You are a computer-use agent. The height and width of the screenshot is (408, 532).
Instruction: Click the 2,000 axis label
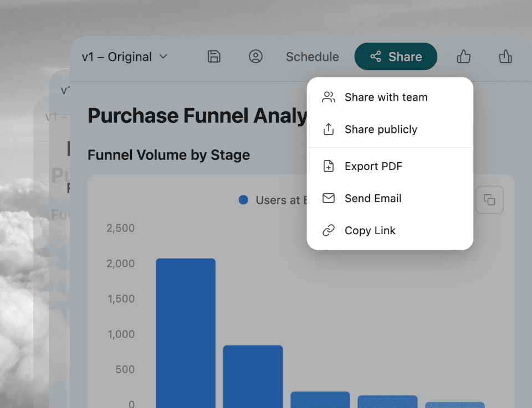120,264
